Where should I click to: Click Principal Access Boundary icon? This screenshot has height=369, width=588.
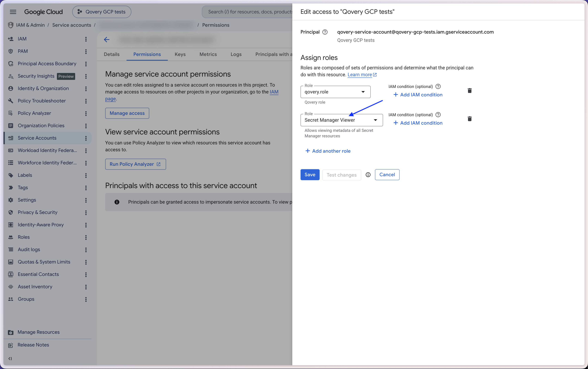point(10,64)
